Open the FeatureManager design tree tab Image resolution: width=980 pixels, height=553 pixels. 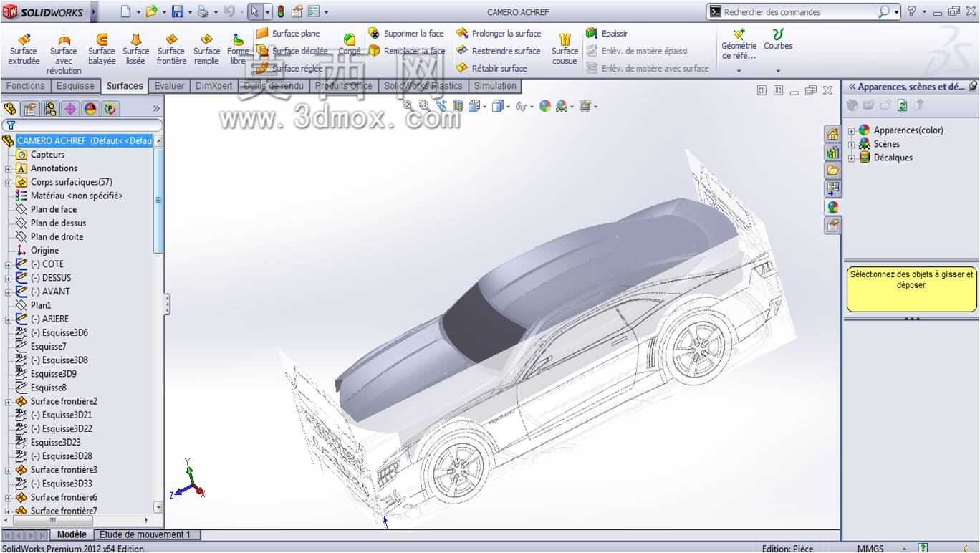coord(10,109)
